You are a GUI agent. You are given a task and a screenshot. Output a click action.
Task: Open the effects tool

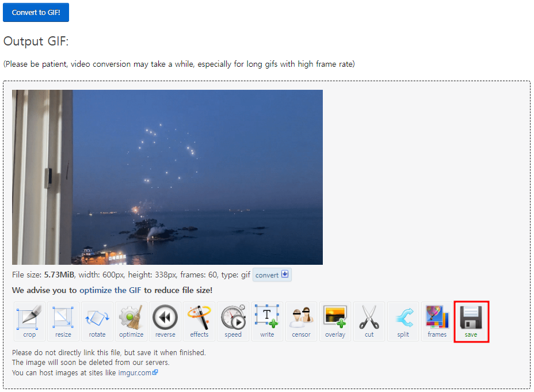click(x=199, y=321)
